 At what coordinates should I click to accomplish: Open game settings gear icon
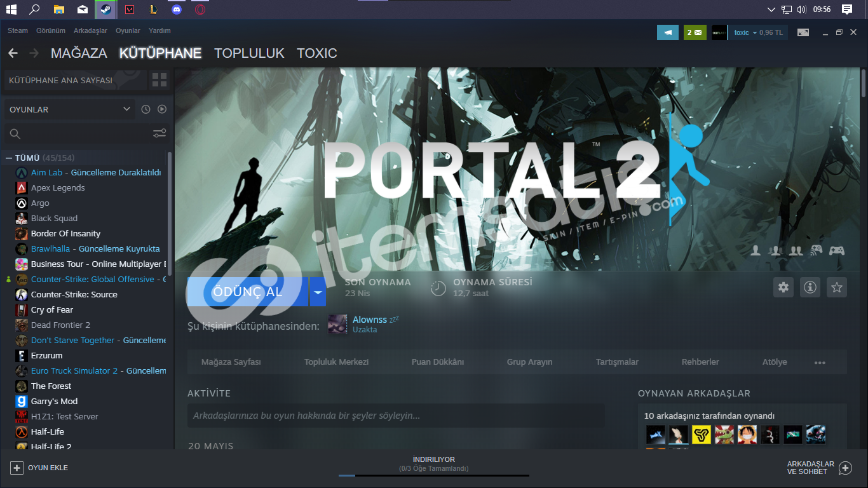(x=783, y=287)
